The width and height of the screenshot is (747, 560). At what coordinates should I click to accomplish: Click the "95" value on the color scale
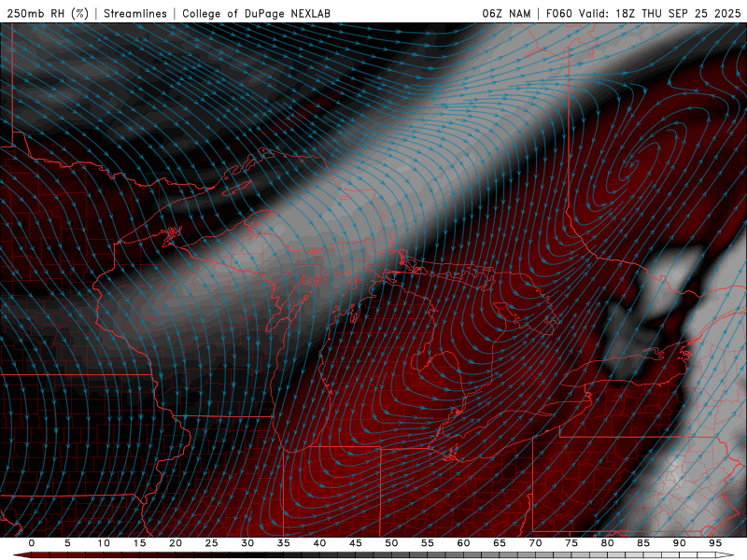click(x=715, y=543)
